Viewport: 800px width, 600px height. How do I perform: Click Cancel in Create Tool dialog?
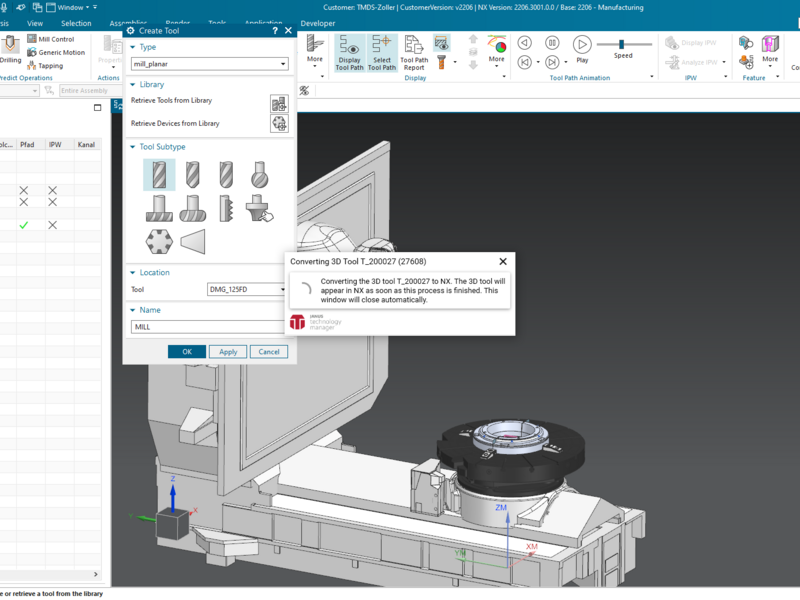click(x=269, y=352)
